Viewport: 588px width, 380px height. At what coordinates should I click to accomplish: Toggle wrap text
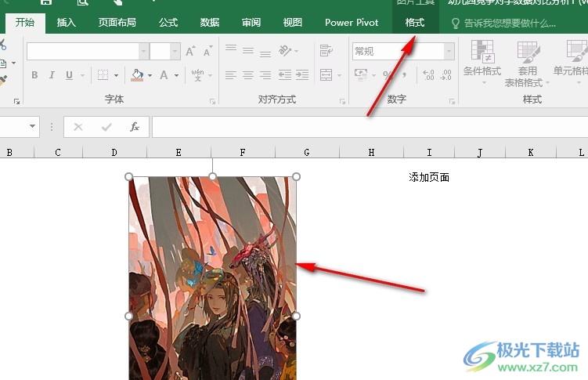[326, 51]
